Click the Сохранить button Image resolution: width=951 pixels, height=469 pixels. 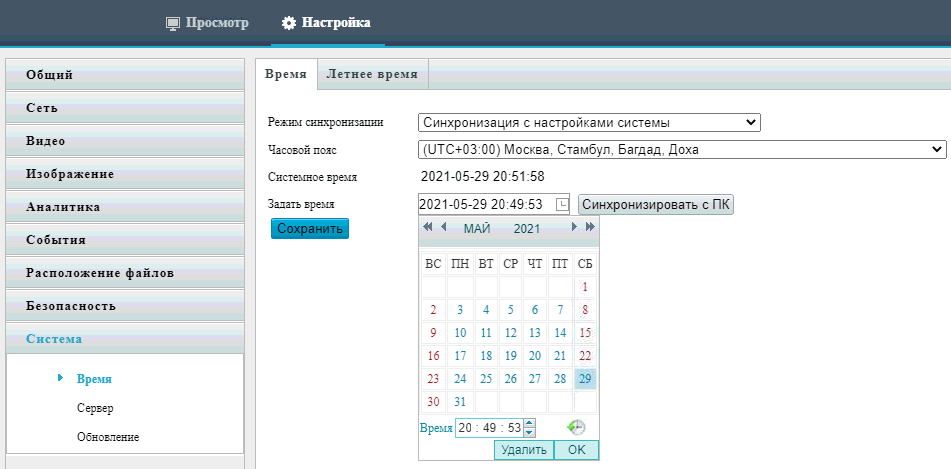tap(310, 229)
